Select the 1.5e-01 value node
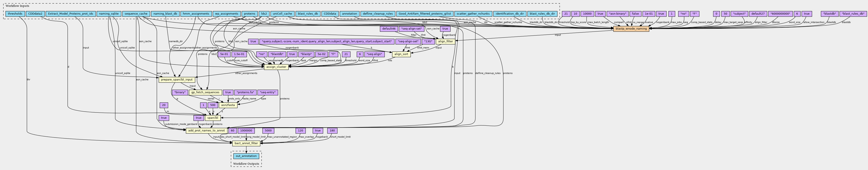868x170 pixels. (239, 54)
